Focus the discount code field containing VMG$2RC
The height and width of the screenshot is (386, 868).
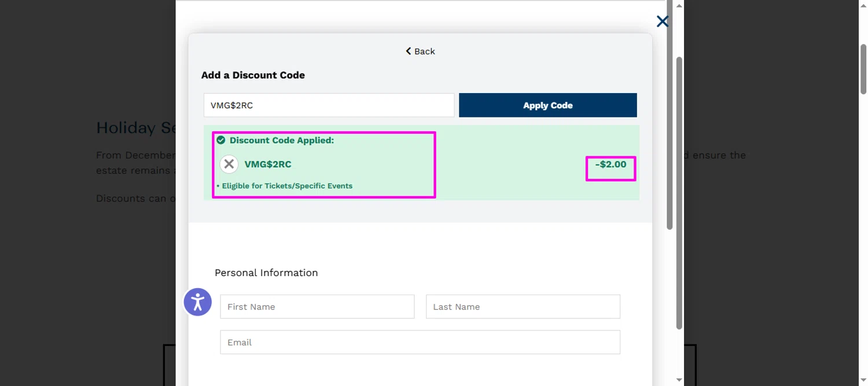click(329, 105)
